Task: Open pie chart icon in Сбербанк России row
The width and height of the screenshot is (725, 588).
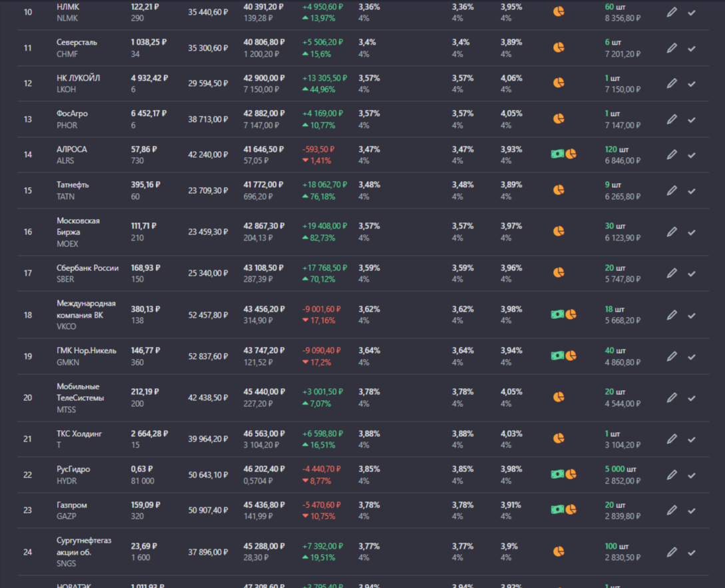Action: coord(559,272)
